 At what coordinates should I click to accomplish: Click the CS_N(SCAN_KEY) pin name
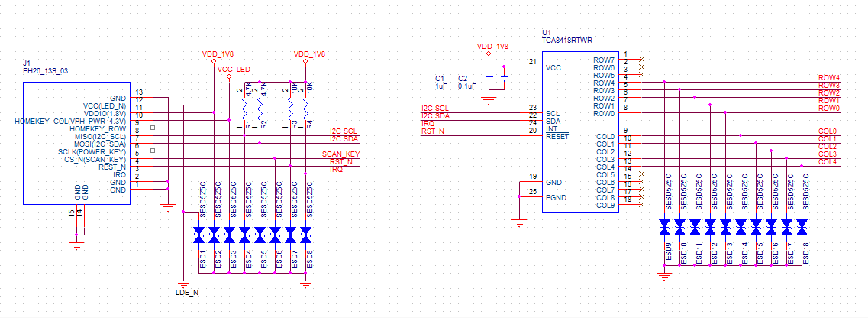click(95, 160)
